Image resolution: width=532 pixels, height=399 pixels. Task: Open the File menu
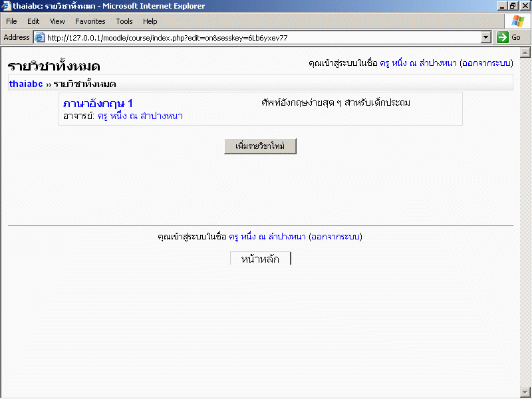(x=11, y=21)
